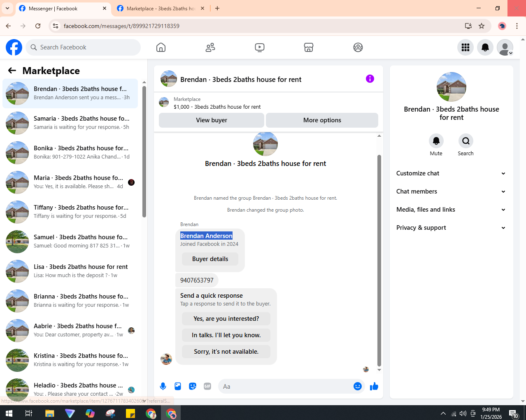Open Task View on taskbar
The width and height of the screenshot is (526, 420).
coord(29,413)
